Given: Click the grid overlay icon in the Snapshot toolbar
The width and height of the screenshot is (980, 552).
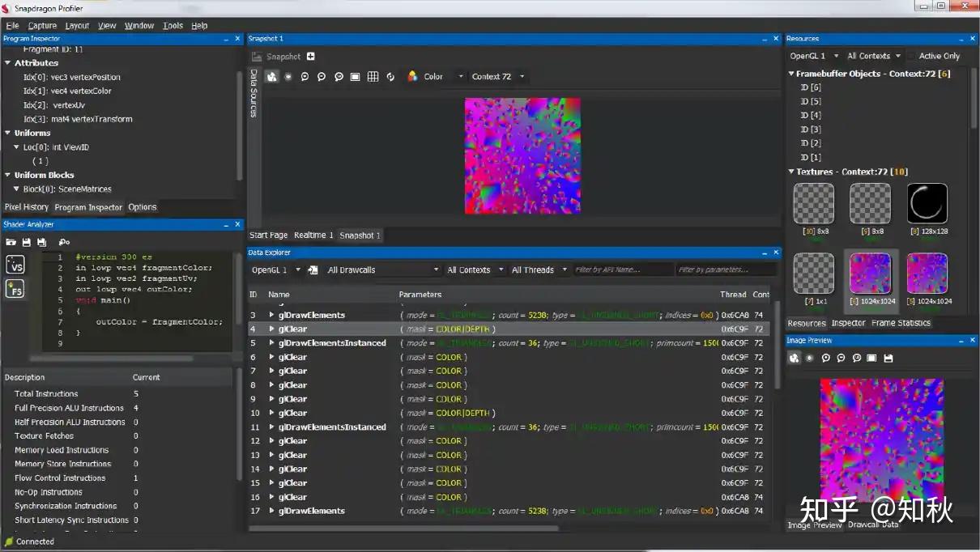Looking at the screenshot, I should [373, 76].
